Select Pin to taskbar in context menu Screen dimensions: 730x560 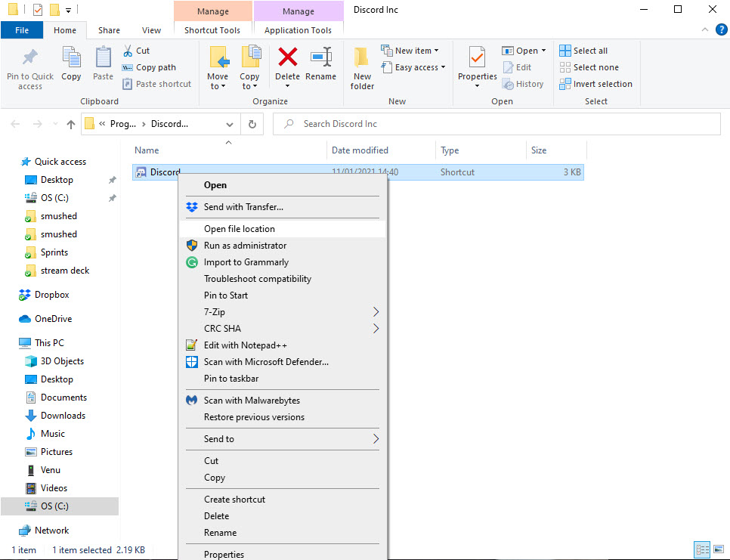[x=282, y=379]
